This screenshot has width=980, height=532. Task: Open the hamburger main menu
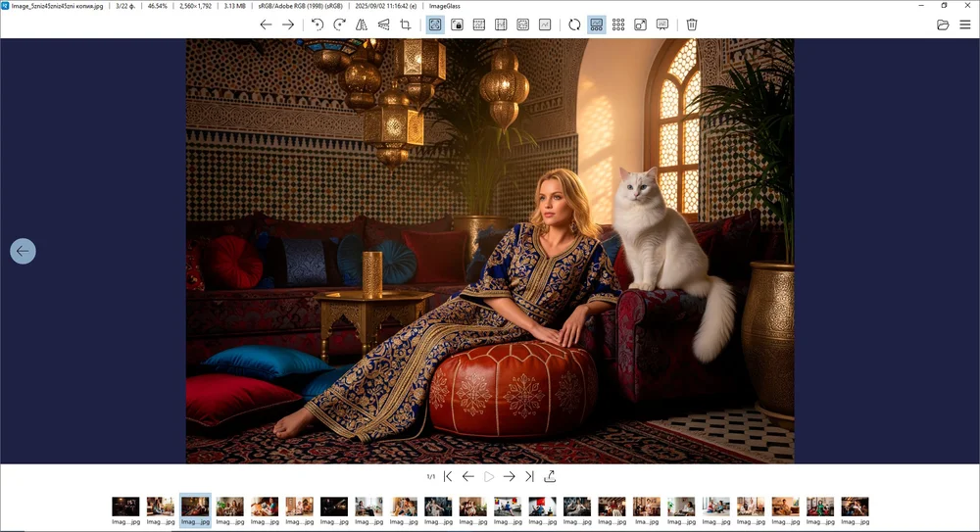pyautogui.click(x=965, y=24)
